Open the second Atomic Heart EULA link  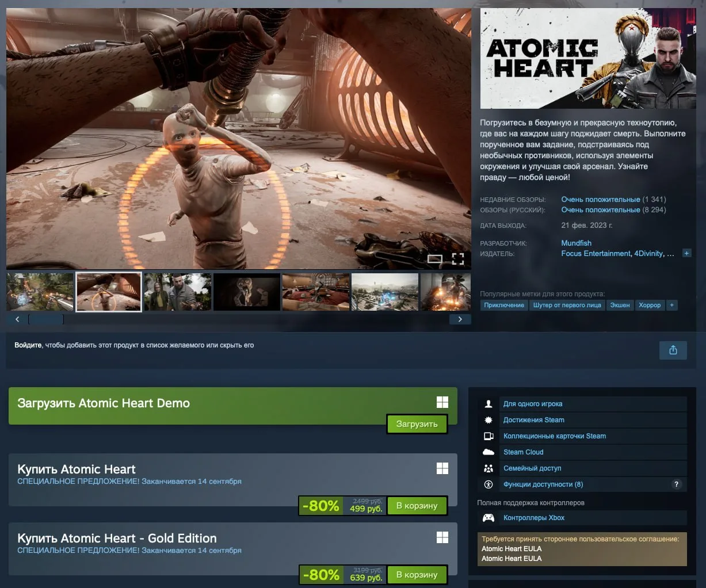pyautogui.click(x=512, y=559)
